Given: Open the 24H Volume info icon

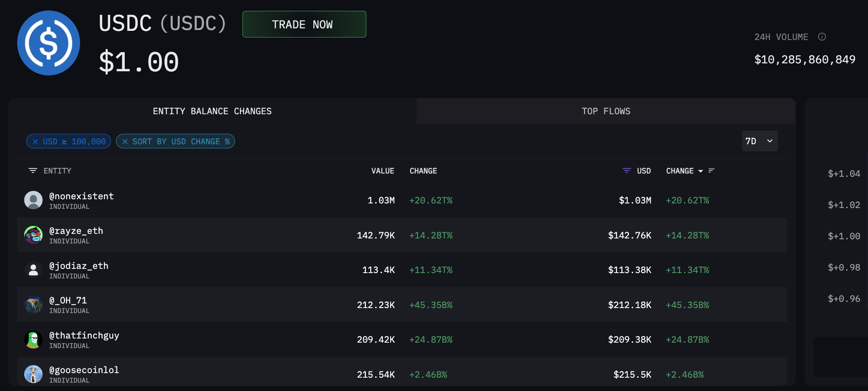Looking at the screenshot, I should coord(822,37).
